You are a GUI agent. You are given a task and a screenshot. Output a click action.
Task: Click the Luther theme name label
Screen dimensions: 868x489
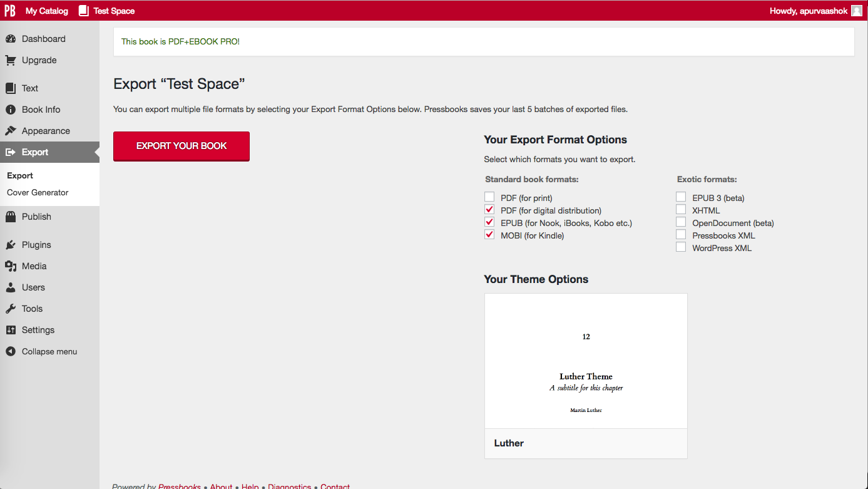tap(509, 443)
